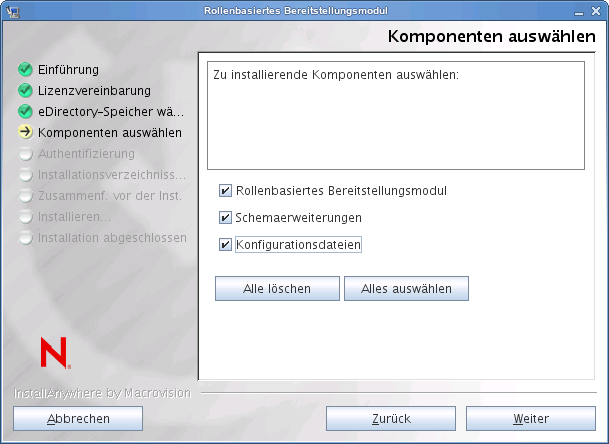609x444 pixels.
Task: Click the grey circle beside Installationsverzeichnis step
Action: pos(25,174)
